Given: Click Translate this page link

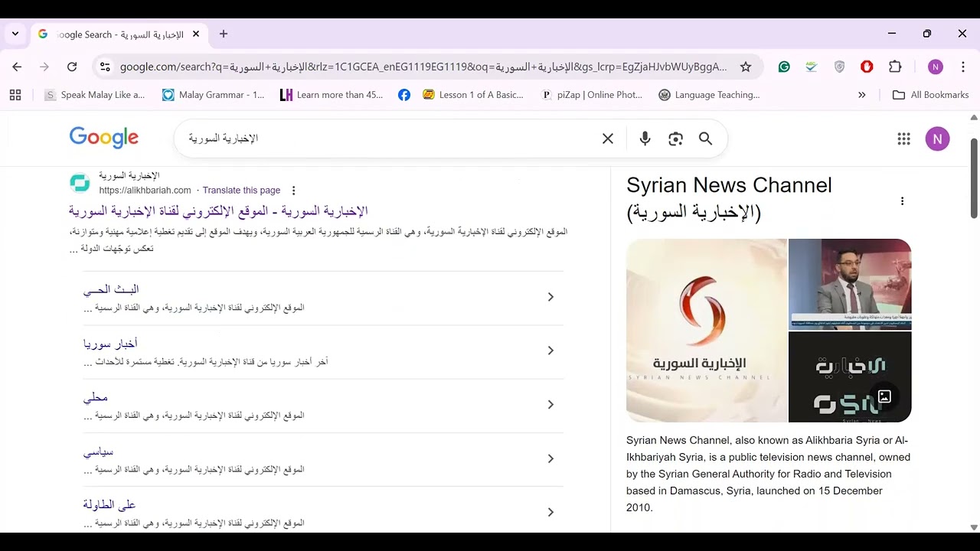Looking at the screenshot, I should click(241, 191).
